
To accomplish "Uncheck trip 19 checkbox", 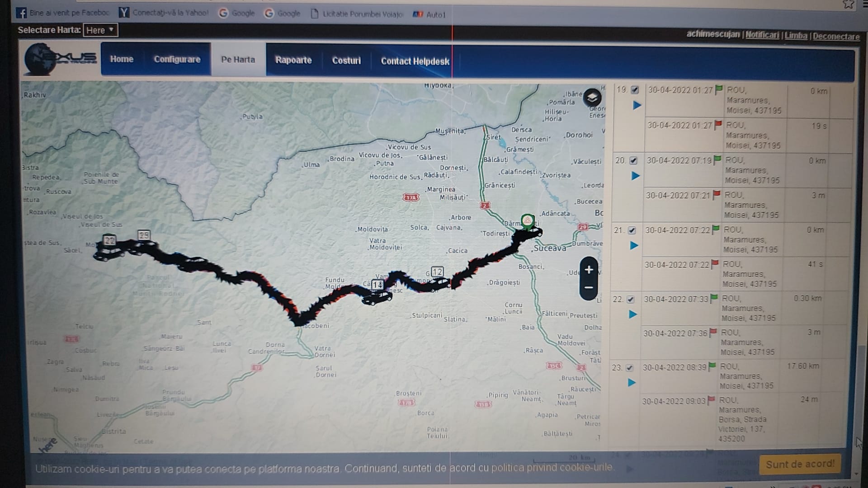I will coord(635,90).
